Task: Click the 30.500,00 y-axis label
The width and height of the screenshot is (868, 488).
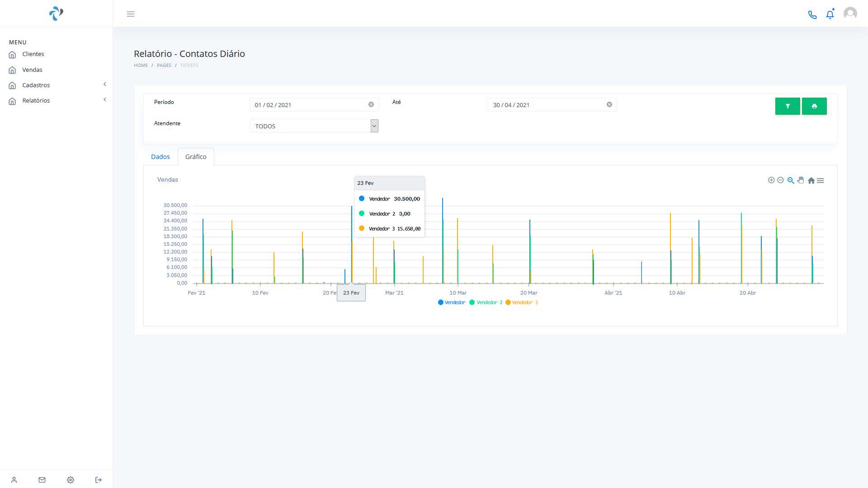Action: (x=175, y=205)
